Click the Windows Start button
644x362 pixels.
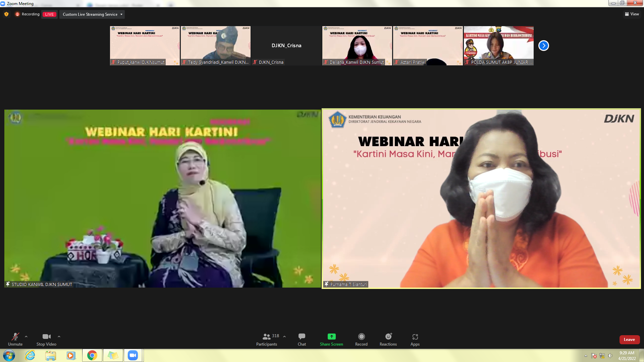pos(9,355)
